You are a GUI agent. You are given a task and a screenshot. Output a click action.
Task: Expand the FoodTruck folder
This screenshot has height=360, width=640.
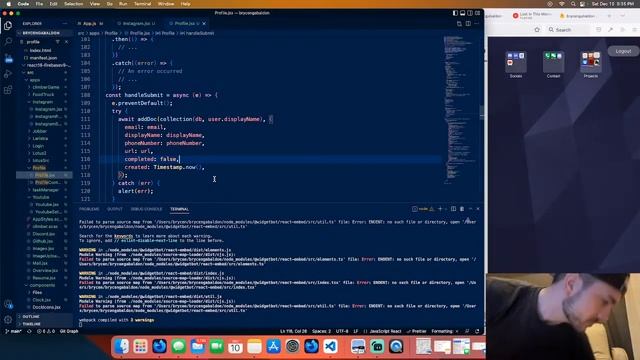pyautogui.click(x=43, y=95)
